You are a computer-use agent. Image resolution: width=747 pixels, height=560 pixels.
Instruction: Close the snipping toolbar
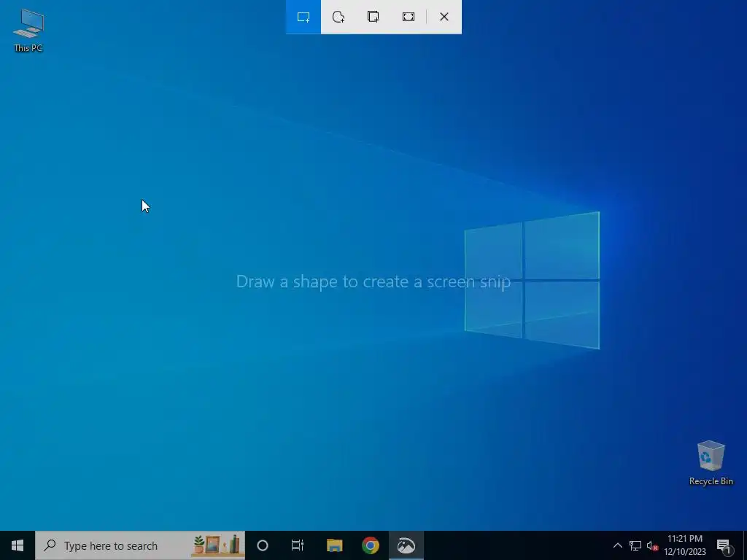[x=444, y=17]
